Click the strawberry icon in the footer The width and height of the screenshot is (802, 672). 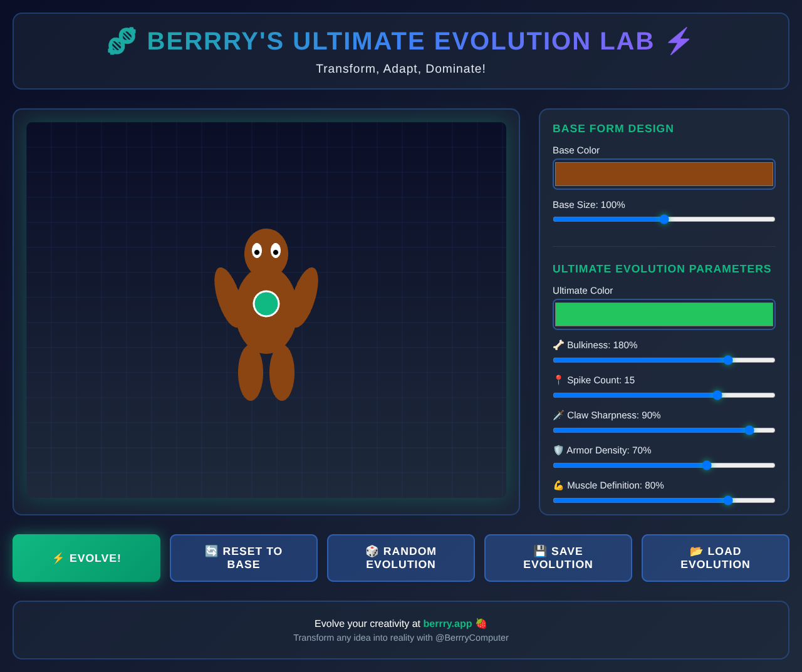tap(481, 623)
